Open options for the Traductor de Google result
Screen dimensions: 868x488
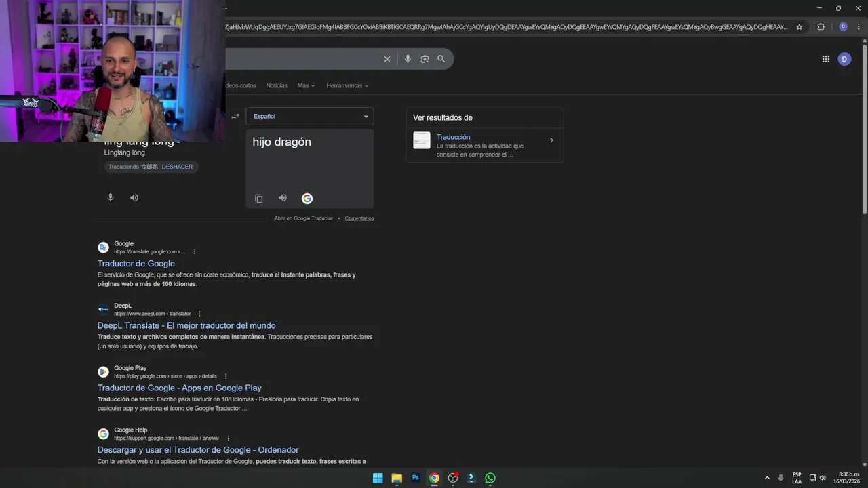tap(195, 252)
